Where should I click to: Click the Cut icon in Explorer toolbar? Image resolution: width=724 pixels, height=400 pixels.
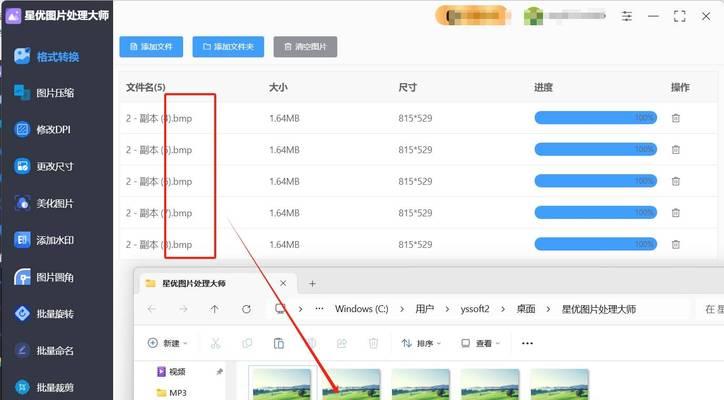click(216, 343)
